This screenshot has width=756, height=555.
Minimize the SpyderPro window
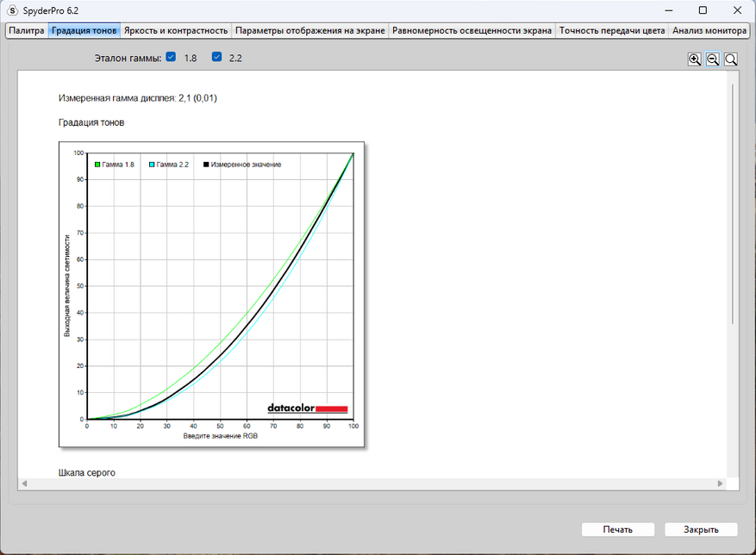coord(665,9)
